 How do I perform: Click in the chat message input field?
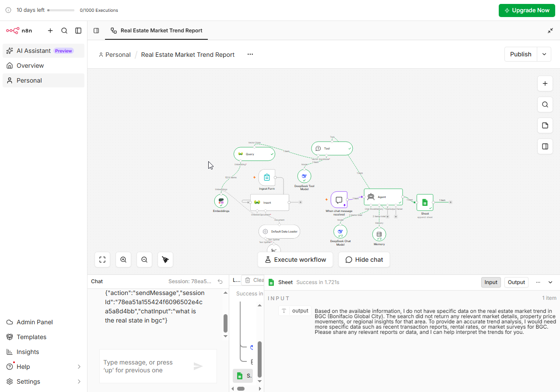[x=145, y=366]
